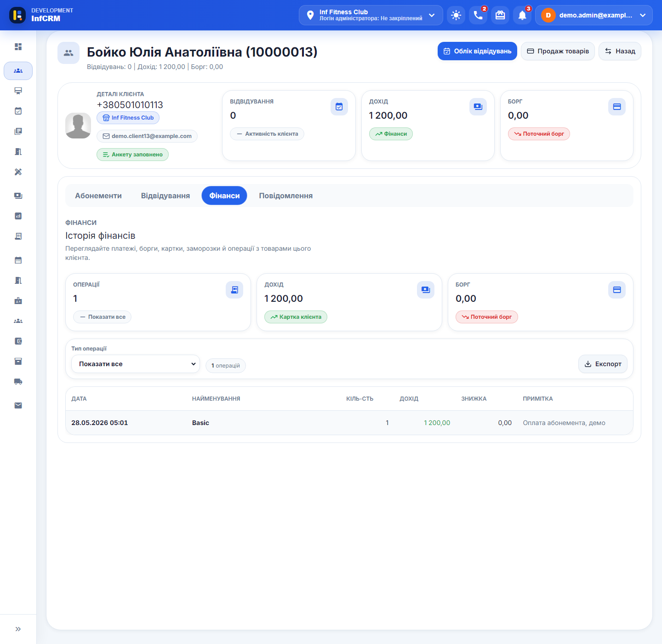Click the Знижка column header

point(474,399)
